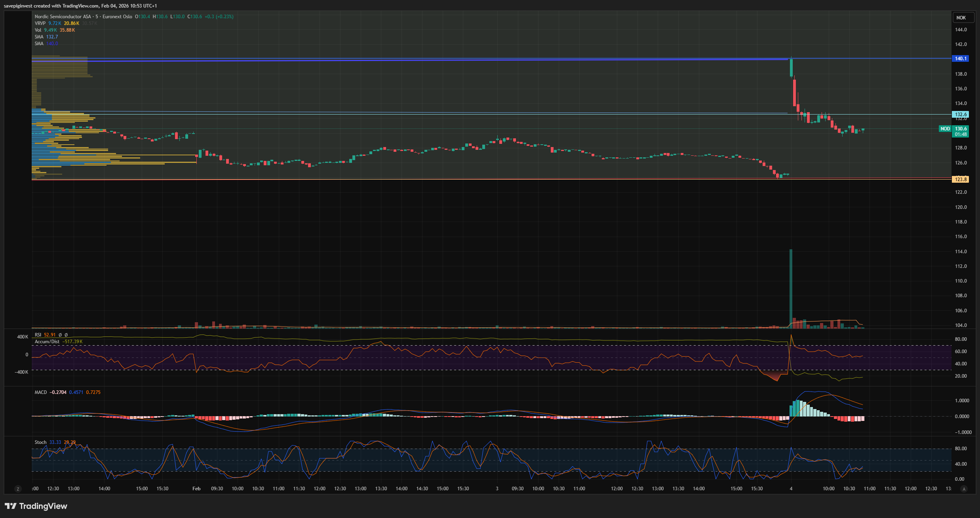This screenshot has height=518, width=980.
Task: Click the RSI indicator label
Action: [38, 335]
